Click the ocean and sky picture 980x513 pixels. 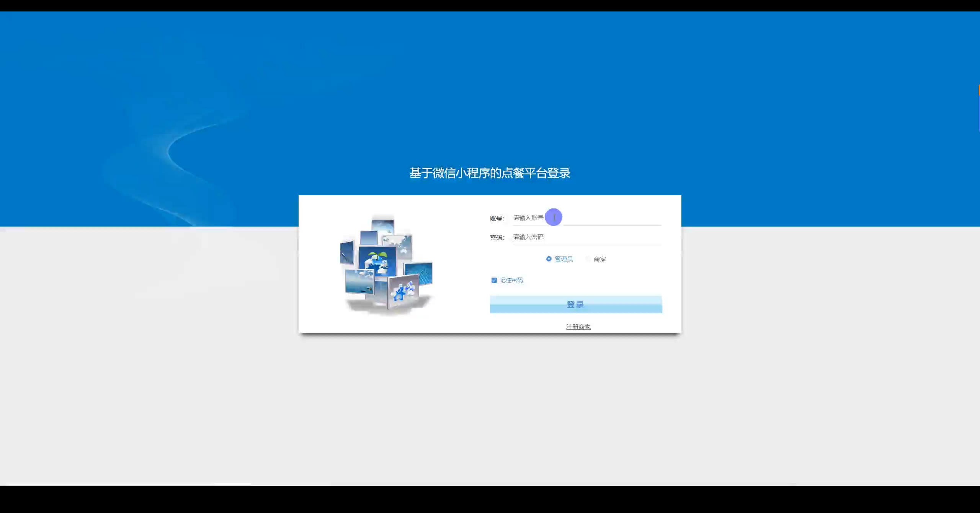359,281
